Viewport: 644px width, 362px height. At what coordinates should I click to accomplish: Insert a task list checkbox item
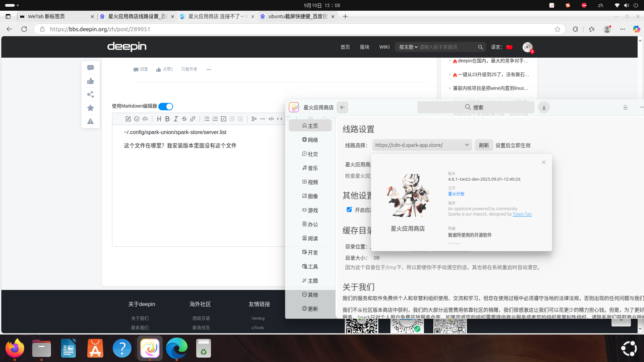click(223, 119)
